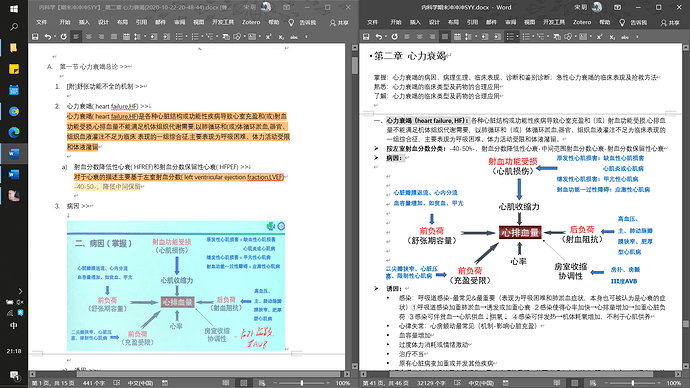The width and height of the screenshot is (690, 388).
Task: Open Windows Start menu
Action: click(x=14, y=9)
